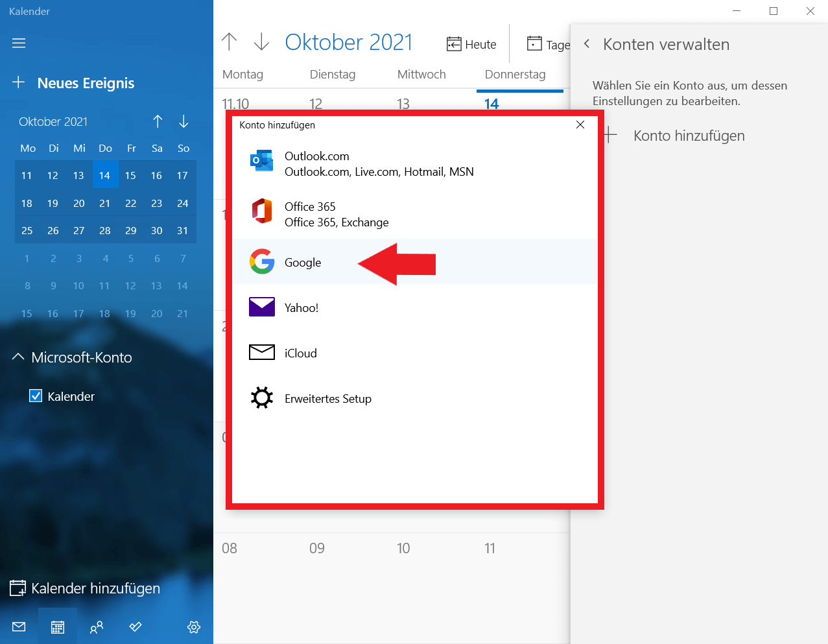Click the Donnerstag column header
The image size is (828, 644).
click(x=515, y=74)
